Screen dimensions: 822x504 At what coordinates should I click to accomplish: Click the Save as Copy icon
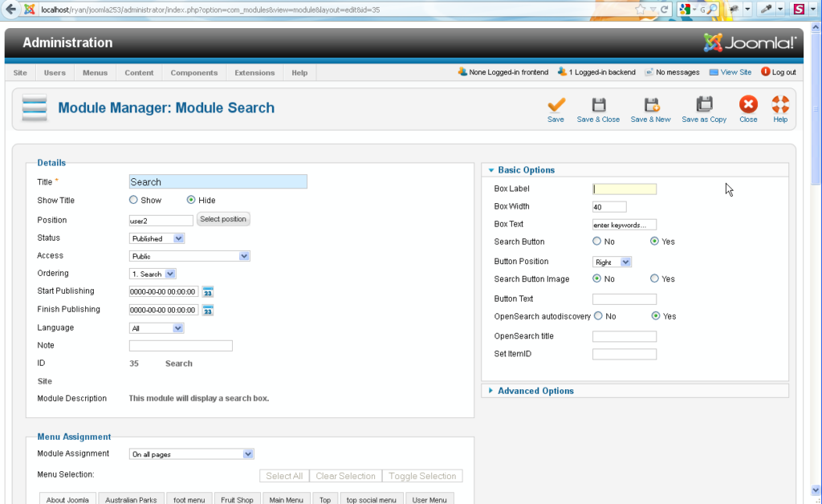pyautogui.click(x=704, y=105)
